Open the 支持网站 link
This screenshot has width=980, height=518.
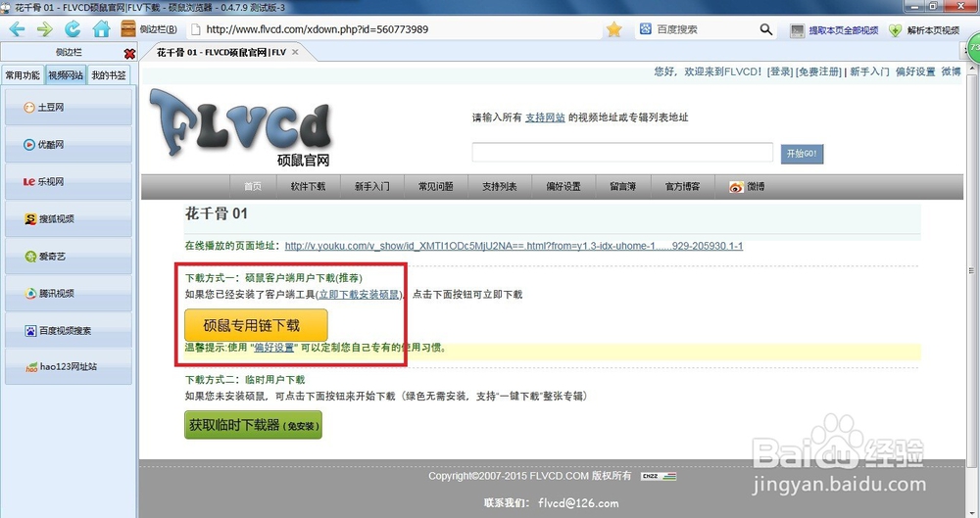point(545,118)
